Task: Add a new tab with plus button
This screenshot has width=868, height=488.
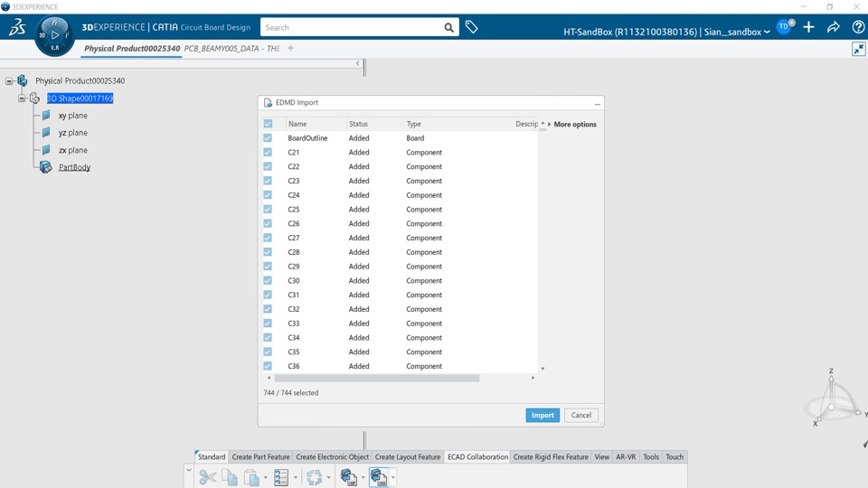Action: coord(290,48)
